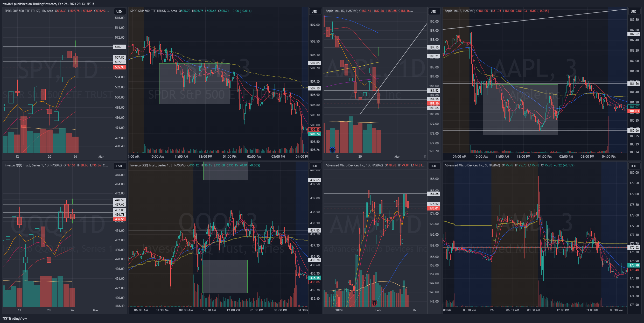
Task: Click green 175.70 price label on AMD 3-minute chart
Action: 634,265
